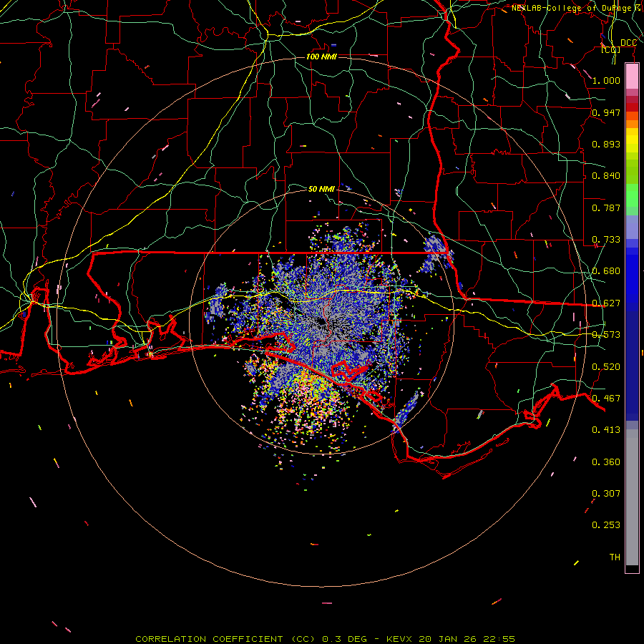Viewport: 644px width, 644px height.
Task: Click the [CC] label above the color scale
Action: tap(611, 49)
